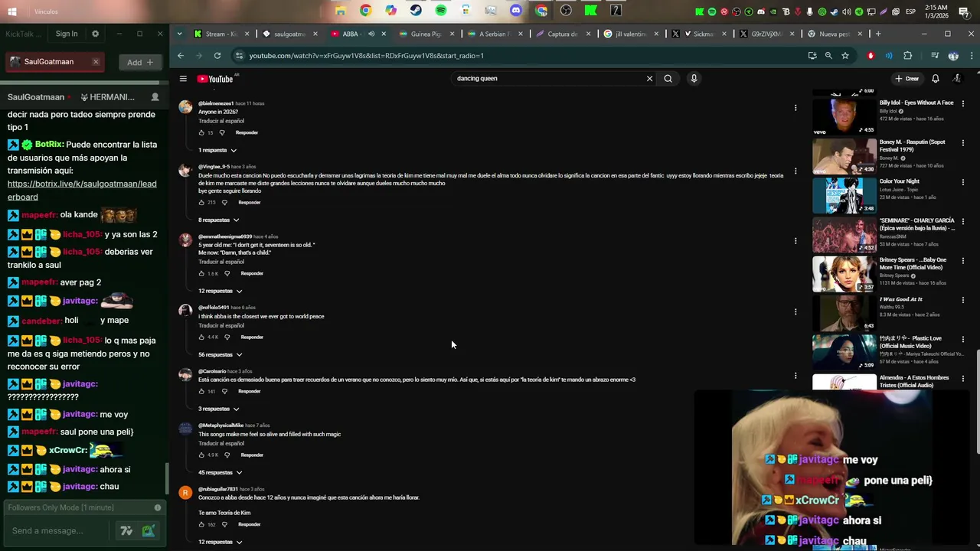Open options for Billy Idol video

[x=963, y=103]
